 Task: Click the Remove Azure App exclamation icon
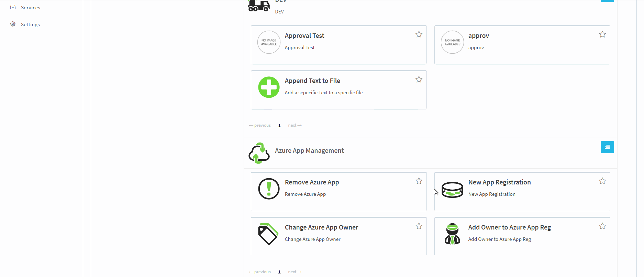click(x=269, y=189)
